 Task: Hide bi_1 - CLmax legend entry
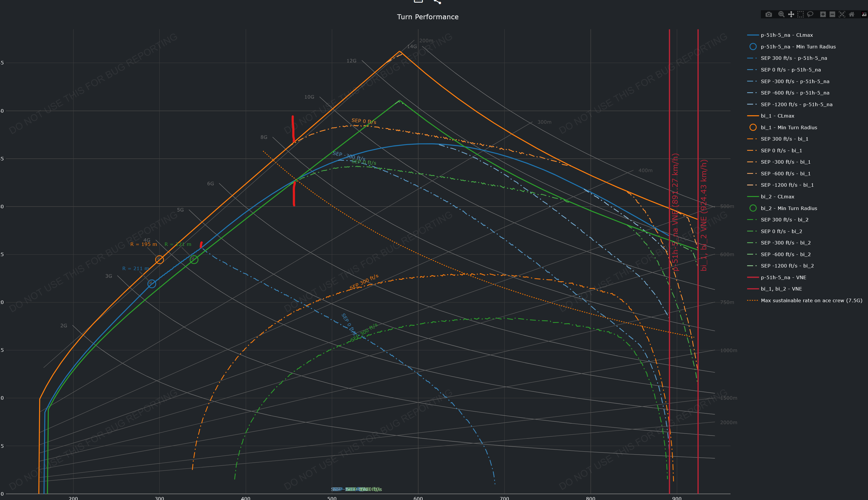point(777,116)
